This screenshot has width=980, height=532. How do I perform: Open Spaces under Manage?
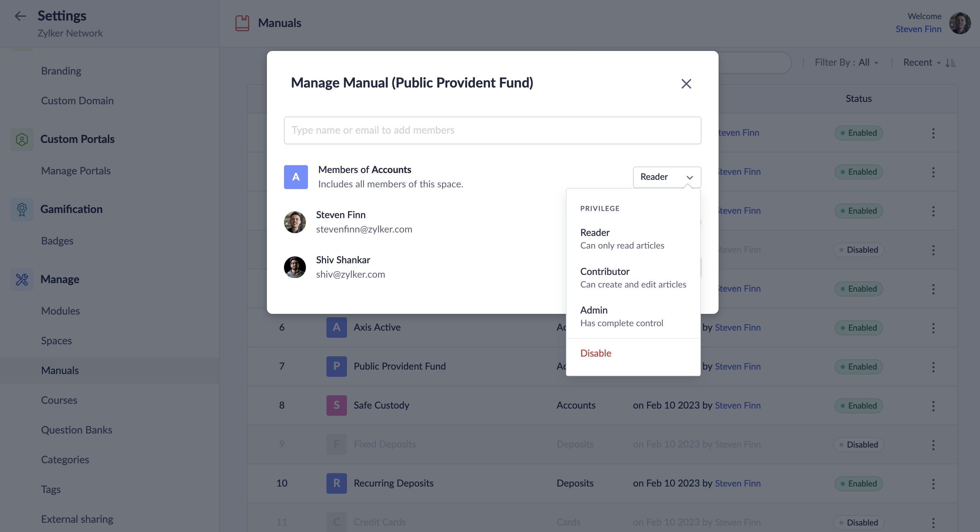point(56,341)
